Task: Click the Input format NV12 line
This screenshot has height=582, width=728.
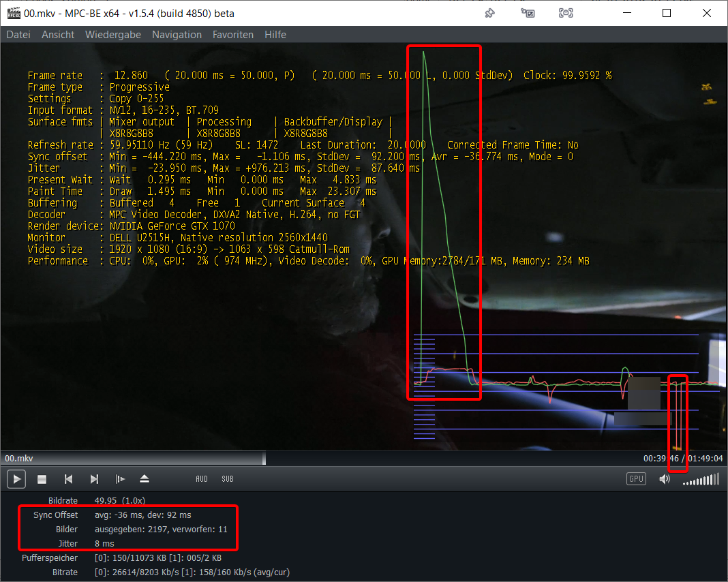Action: [123, 110]
